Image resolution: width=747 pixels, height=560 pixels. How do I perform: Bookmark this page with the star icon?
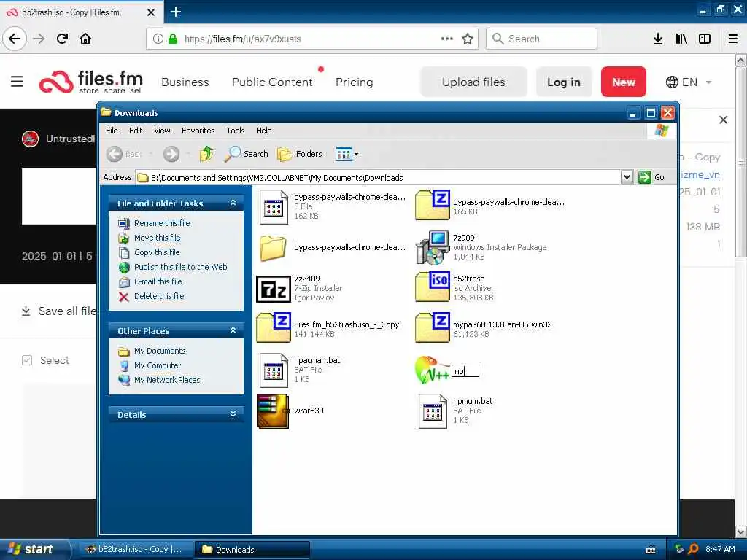pyautogui.click(x=468, y=39)
